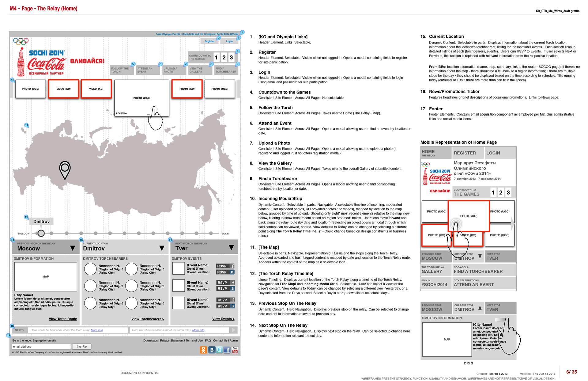The height and width of the screenshot is (381, 588).
Task: Open Upload a Photo nav item
Action: [x=175, y=70]
